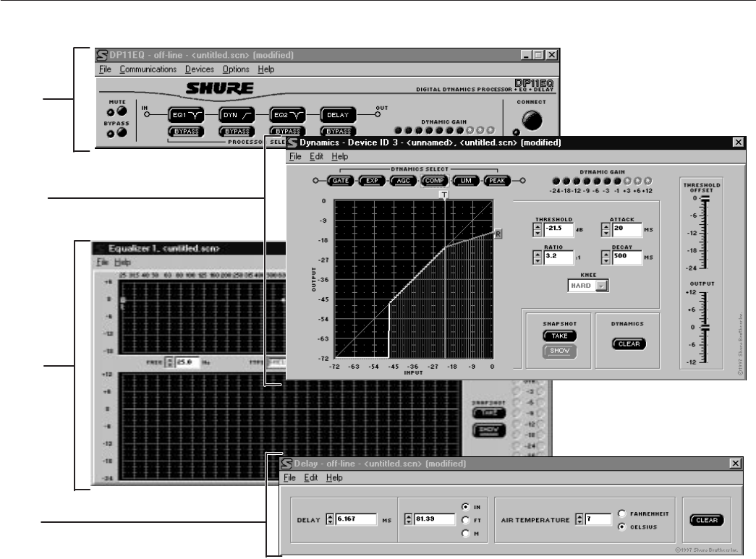Select the IN distance unit radio
This screenshot has height=559, width=756.
coord(465,507)
